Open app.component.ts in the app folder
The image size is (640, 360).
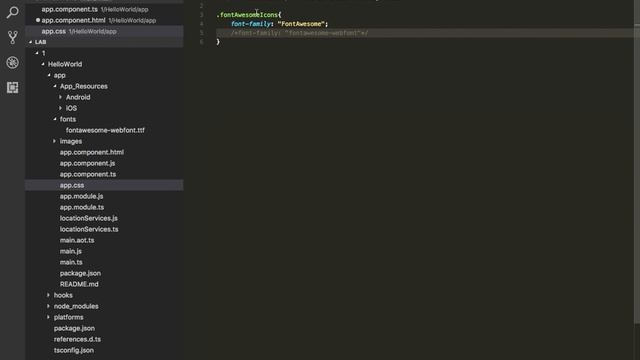[88, 174]
